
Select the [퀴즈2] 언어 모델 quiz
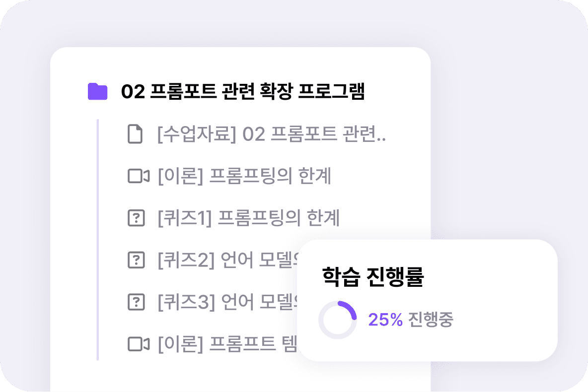click(x=228, y=260)
